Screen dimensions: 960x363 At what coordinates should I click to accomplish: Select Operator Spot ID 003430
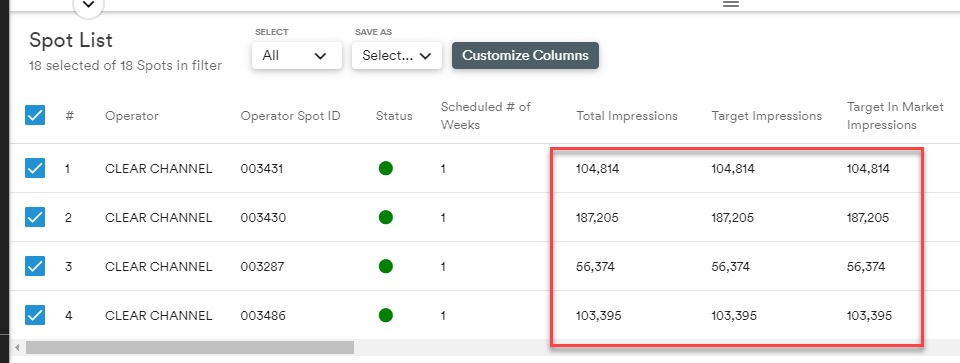tap(263, 218)
